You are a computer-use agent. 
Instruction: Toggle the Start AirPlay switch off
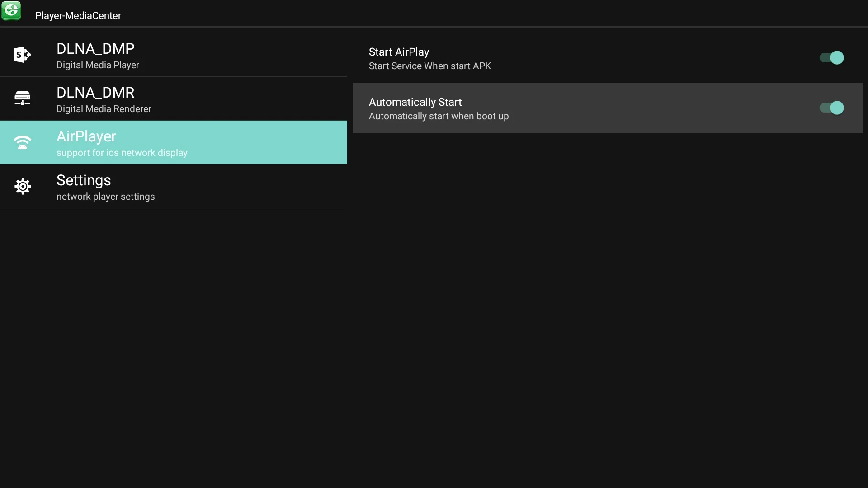(832, 58)
